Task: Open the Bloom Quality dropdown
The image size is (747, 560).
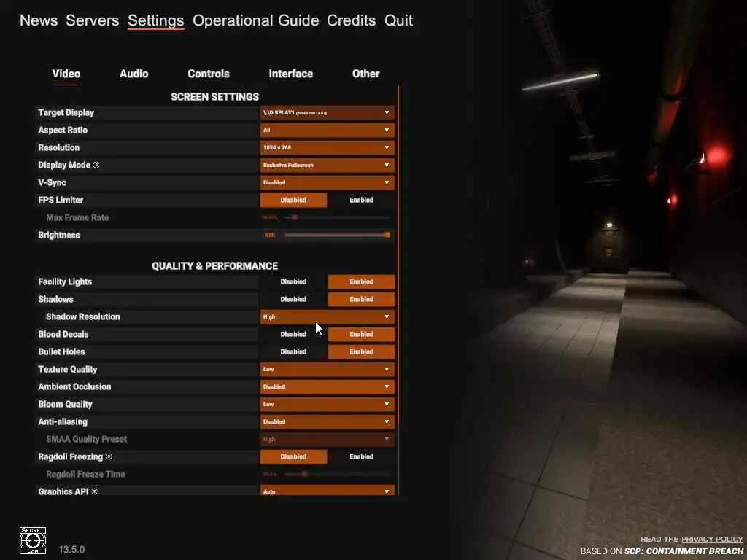Action: 328,404
